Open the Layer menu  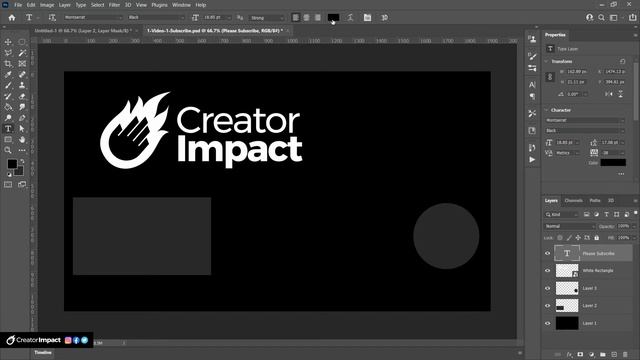(64, 5)
